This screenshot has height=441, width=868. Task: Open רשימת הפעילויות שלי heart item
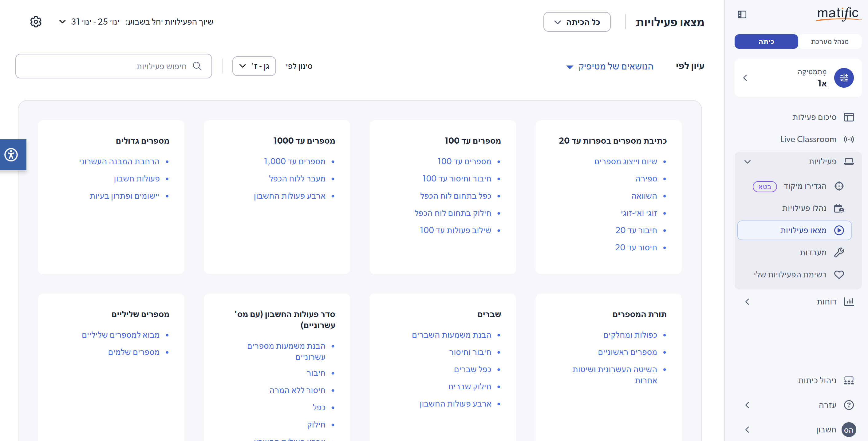790,274
